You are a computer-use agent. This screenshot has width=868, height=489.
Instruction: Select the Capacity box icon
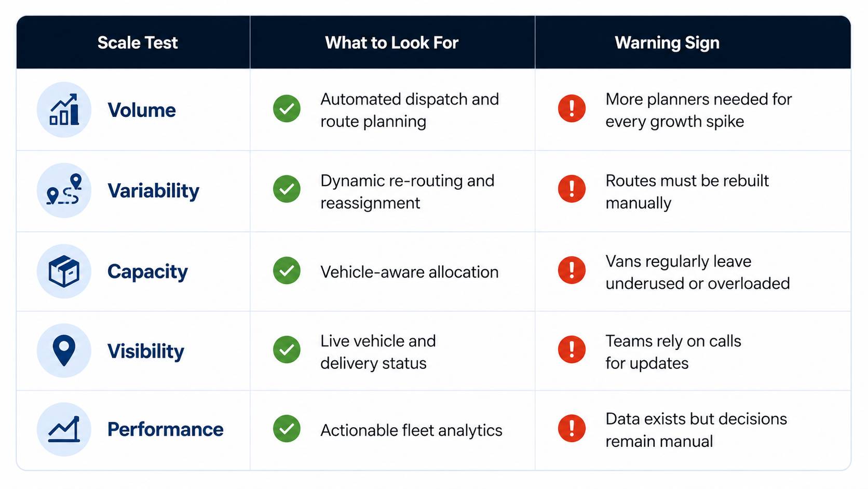point(64,271)
